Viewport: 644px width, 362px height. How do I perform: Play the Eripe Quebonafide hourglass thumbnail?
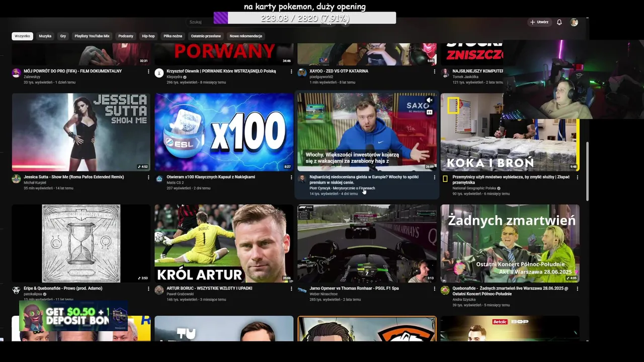(81, 243)
